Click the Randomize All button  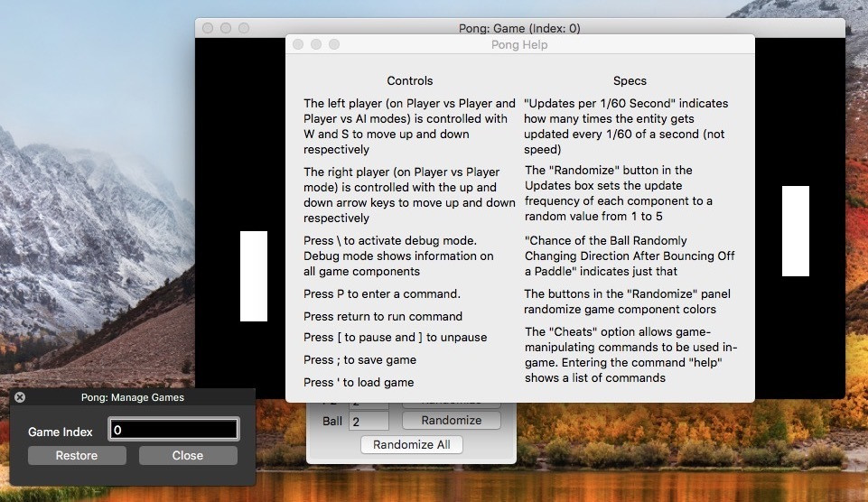pyautogui.click(x=411, y=445)
